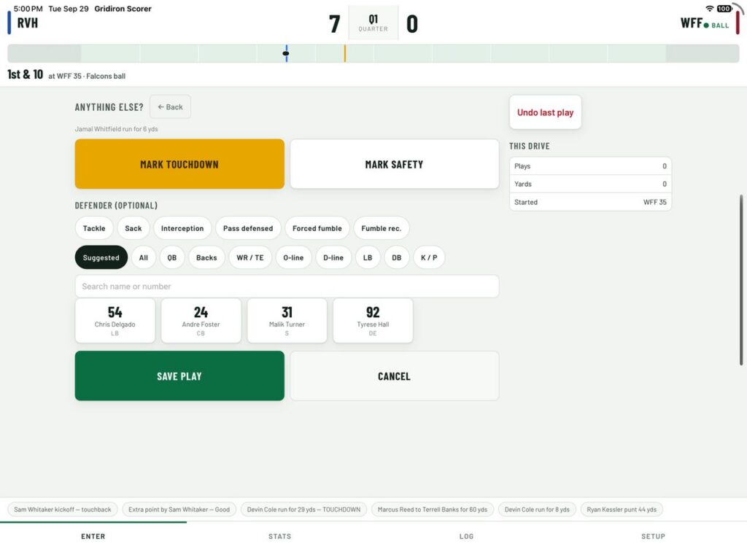Screen dimensions: 747x560
Task: Open 'Extra point by Sam Whitaker — Good' chip
Action: tap(179, 510)
